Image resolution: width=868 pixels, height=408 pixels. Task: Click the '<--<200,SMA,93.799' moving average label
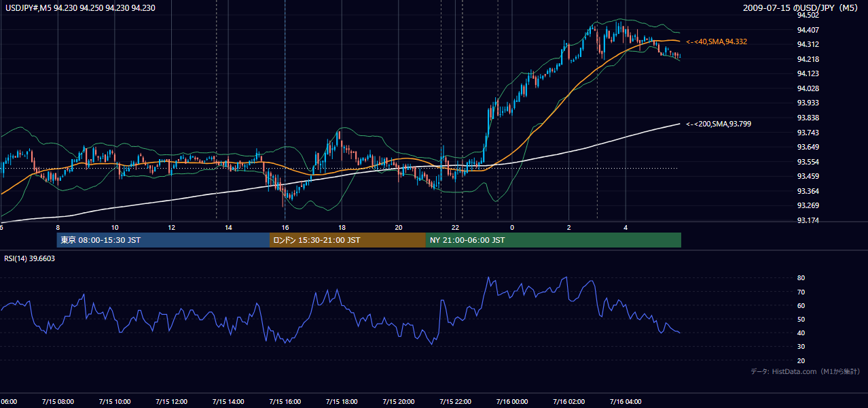[x=719, y=124]
